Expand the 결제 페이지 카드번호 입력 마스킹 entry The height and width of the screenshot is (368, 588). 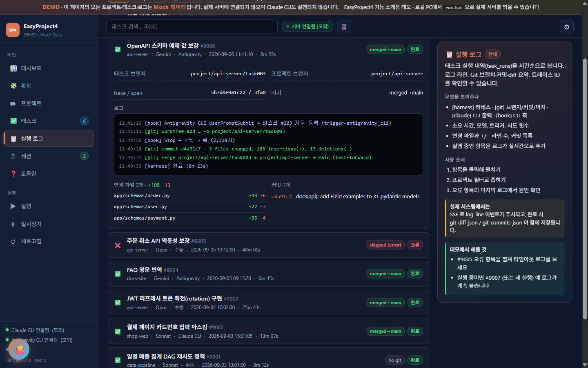click(x=268, y=331)
